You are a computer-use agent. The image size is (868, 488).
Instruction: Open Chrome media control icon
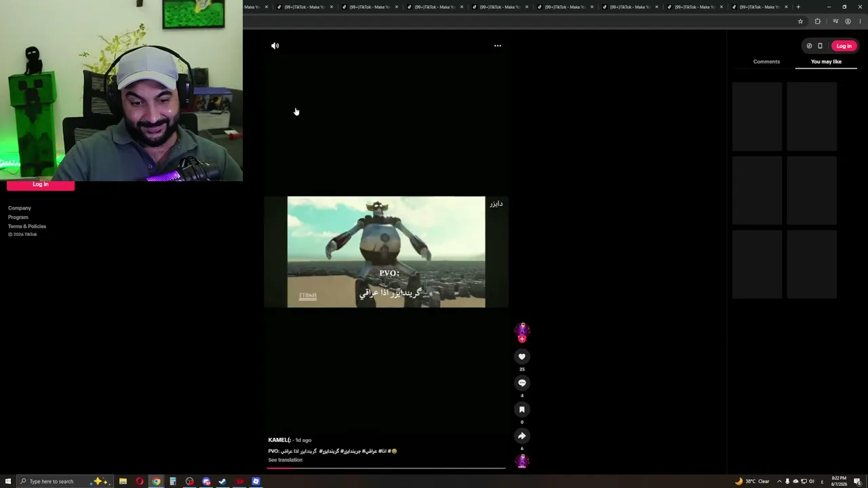coord(835,21)
